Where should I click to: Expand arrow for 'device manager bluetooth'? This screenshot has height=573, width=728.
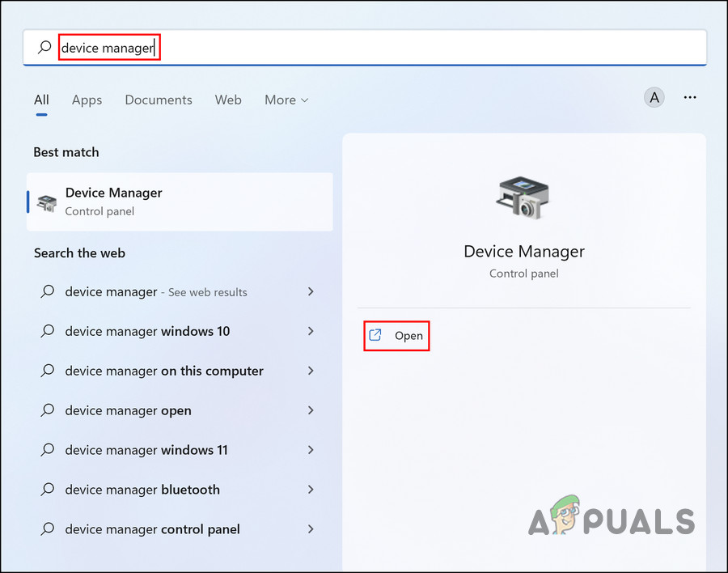[x=311, y=490]
